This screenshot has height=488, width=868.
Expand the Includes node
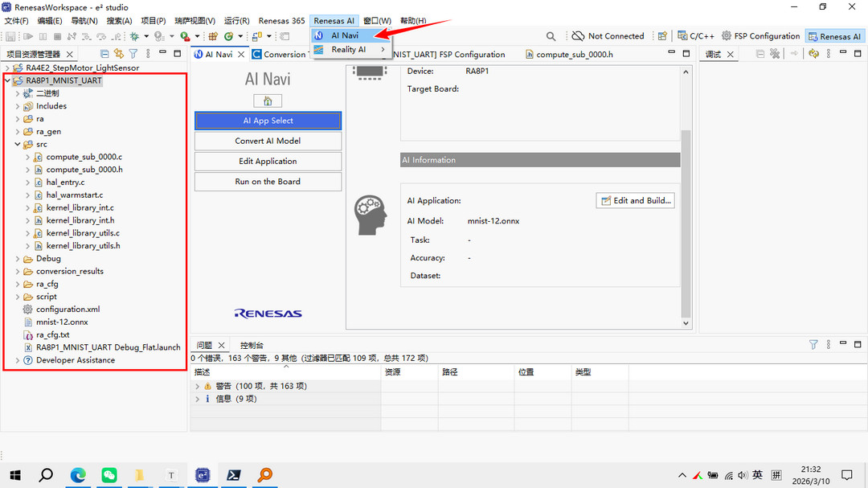17,106
